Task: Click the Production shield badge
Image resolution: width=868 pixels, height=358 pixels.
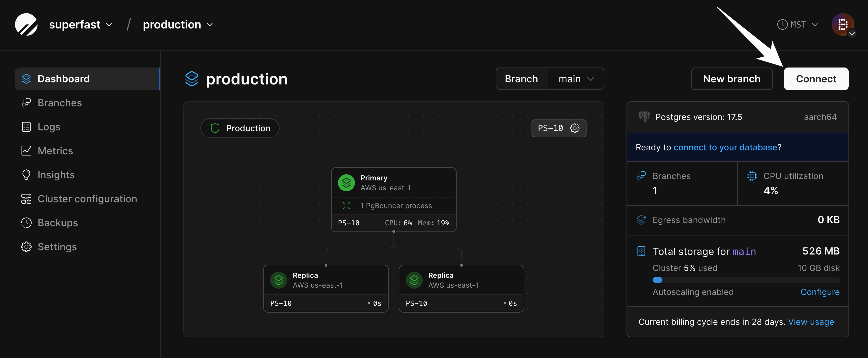Action: (240, 128)
